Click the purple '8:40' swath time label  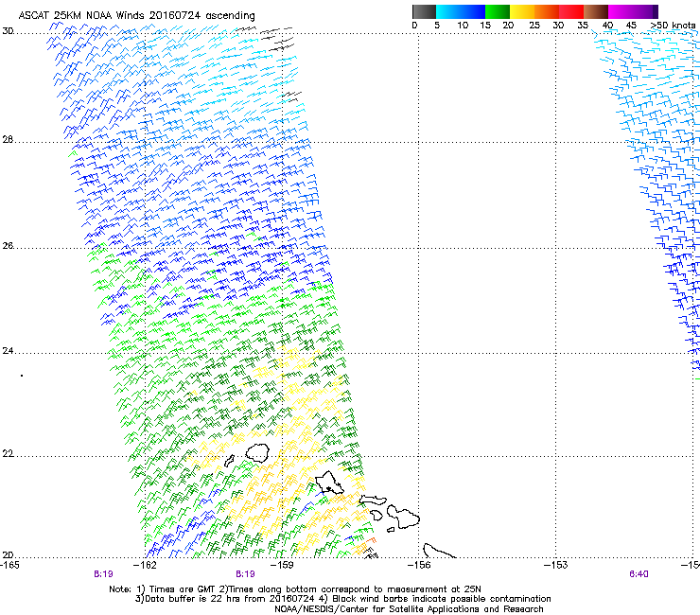coord(639,574)
